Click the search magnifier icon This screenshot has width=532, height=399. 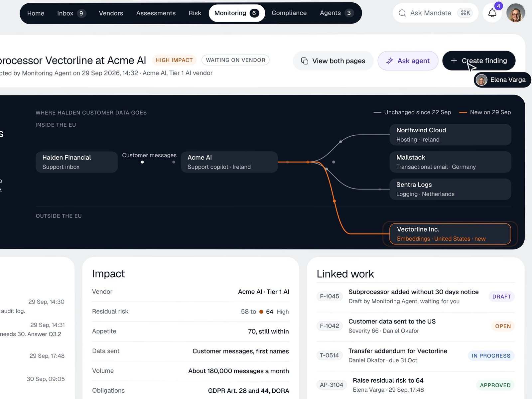tap(402, 13)
